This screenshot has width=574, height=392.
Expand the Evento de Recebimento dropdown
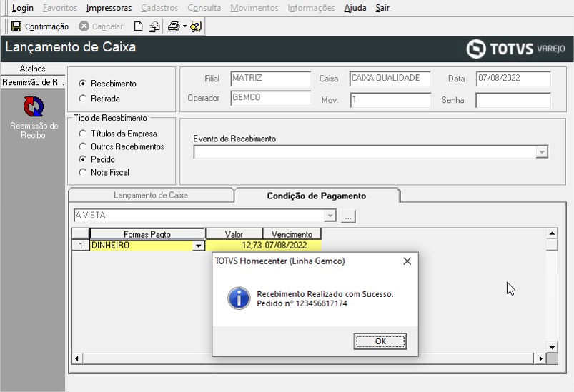pyautogui.click(x=541, y=152)
